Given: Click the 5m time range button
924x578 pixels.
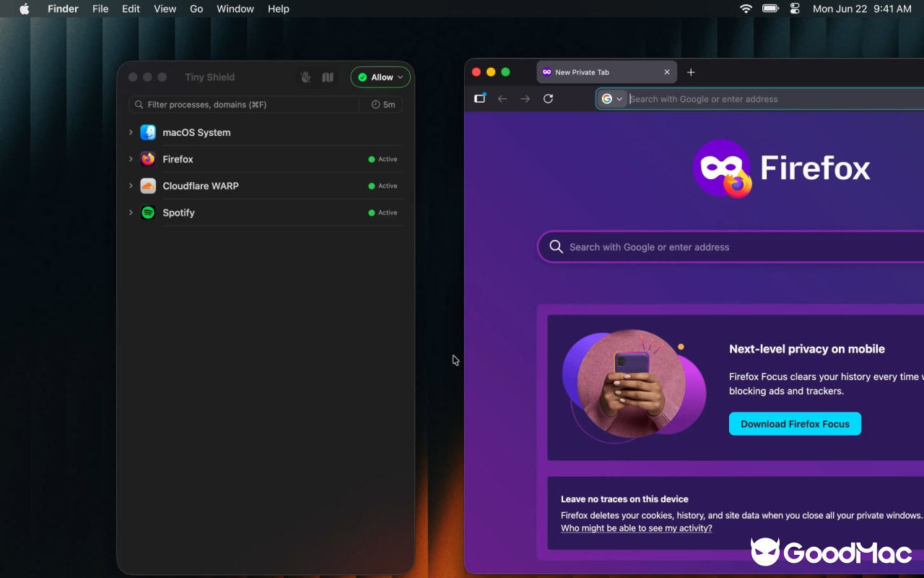Looking at the screenshot, I should click(x=383, y=105).
